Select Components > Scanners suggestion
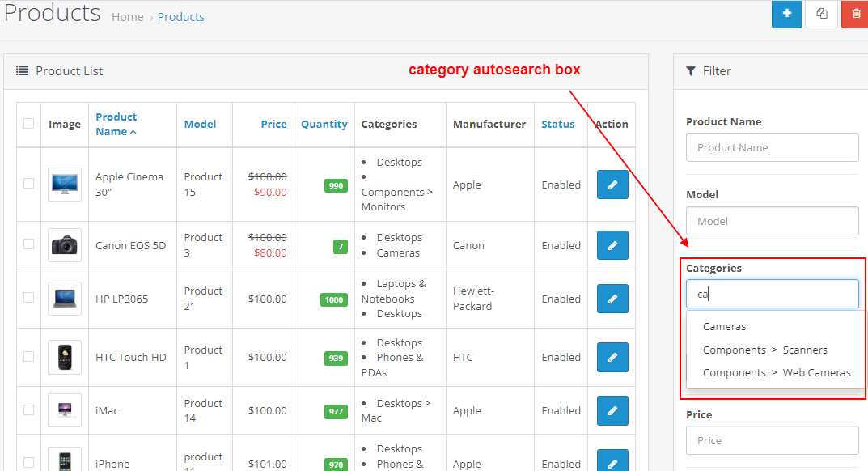 tap(766, 350)
